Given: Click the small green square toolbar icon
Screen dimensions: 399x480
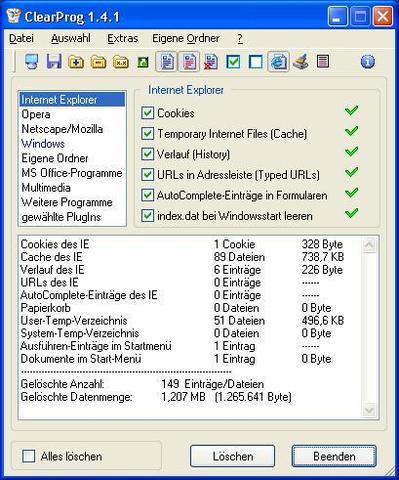Looking at the screenshot, I should pos(143,62).
